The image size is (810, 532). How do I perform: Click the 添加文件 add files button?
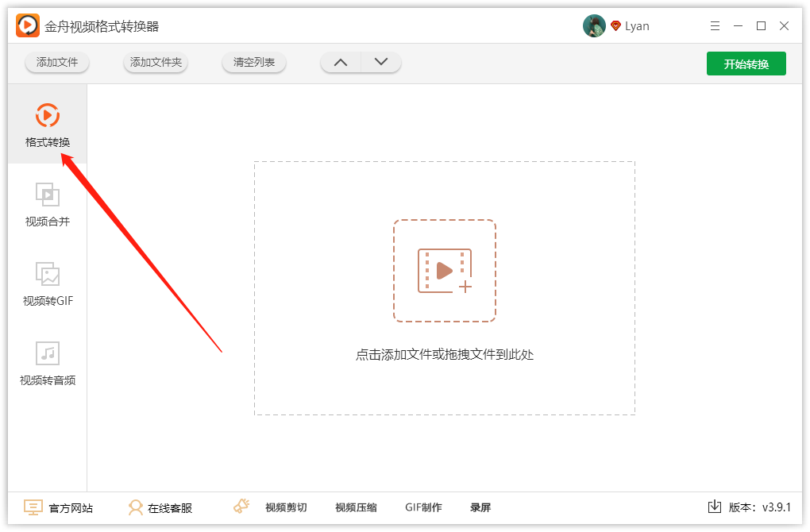point(56,62)
